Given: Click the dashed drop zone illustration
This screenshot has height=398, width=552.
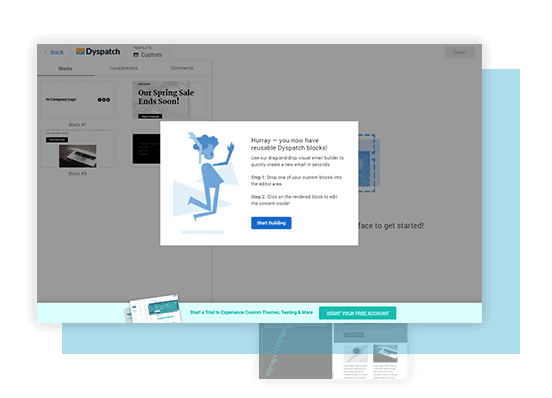Looking at the screenshot, I should tap(368, 163).
